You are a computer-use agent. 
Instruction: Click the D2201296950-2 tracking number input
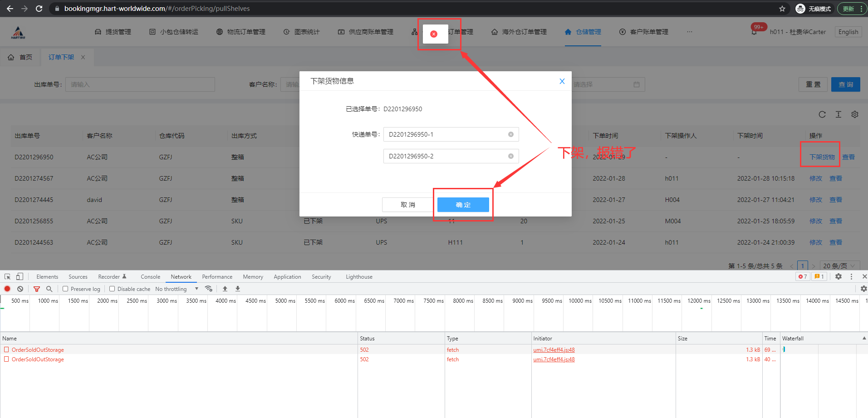click(x=445, y=156)
